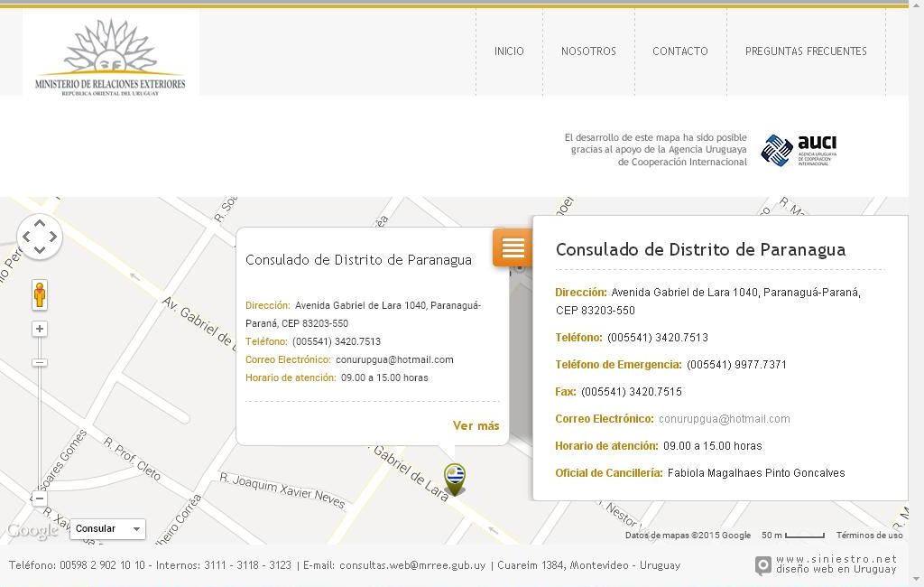This screenshot has width=924, height=587.
Task: Pan the map right with arrow control
Action: pyautogui.click(x=53, y=238)
